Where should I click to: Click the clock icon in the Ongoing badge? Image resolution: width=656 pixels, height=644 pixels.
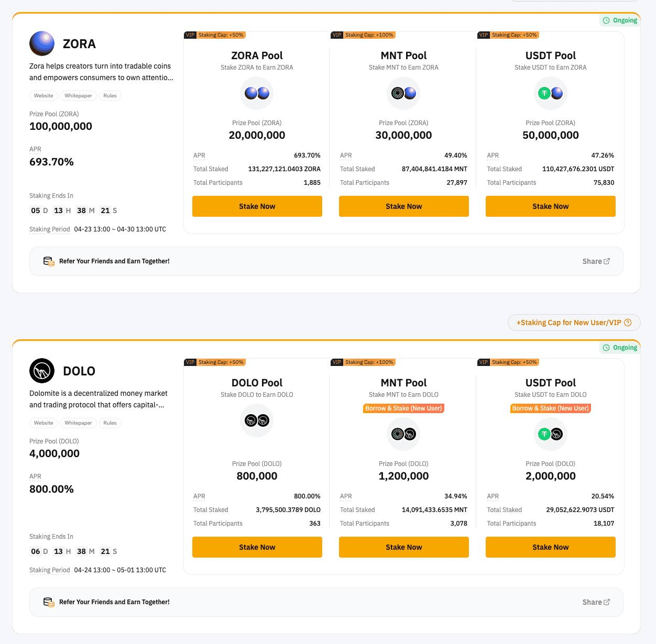606,20
